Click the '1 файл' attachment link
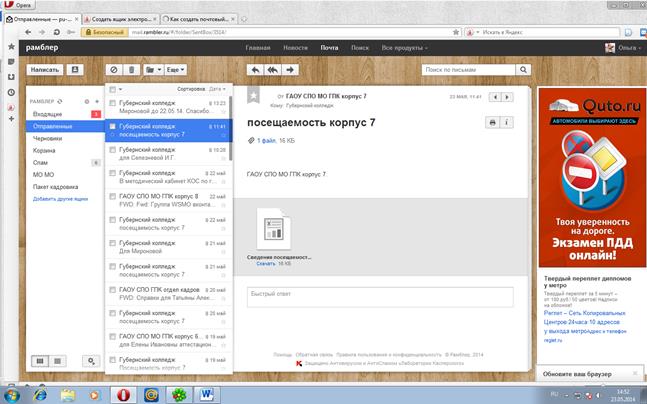Image resolution: width=647 pixels, height=404 pixels. click(x=267, y=141)
